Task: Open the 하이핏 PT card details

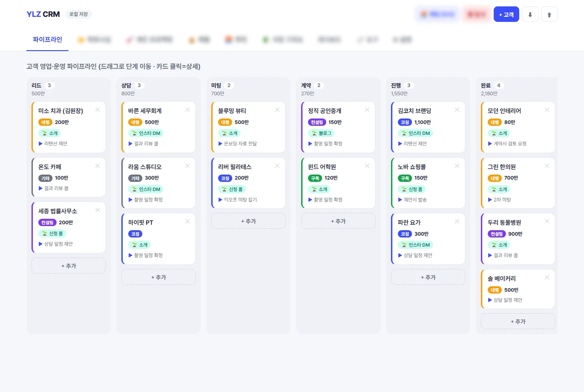Action: [158, 239]
